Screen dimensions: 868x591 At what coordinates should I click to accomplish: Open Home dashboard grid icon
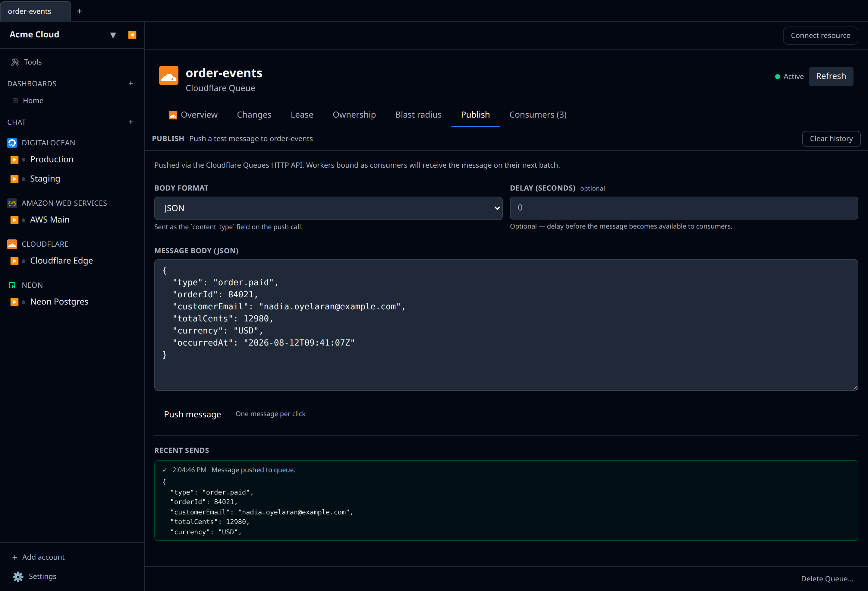(x=15, y=101)
